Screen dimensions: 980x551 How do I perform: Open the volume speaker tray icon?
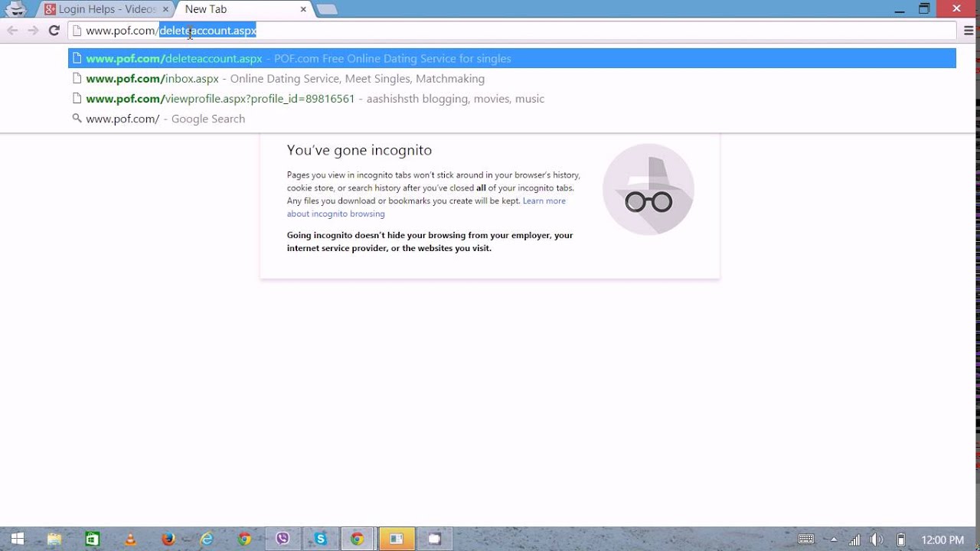click(877, 540)
